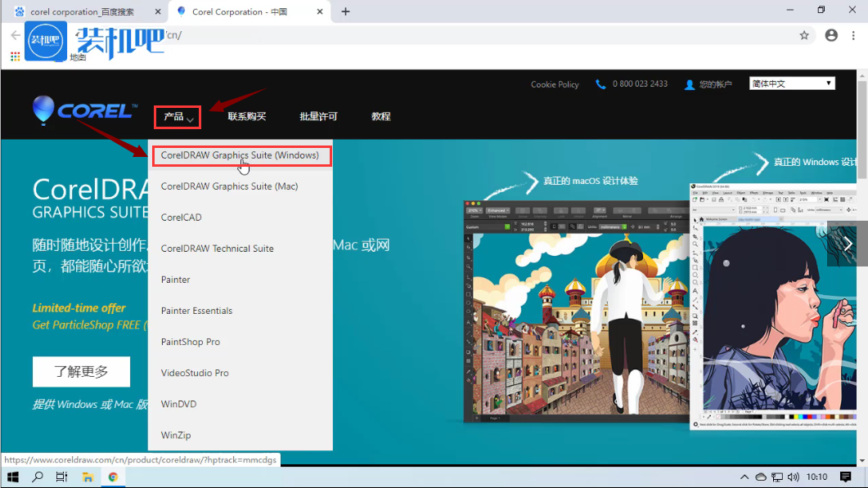
Task: Open Chrome from the taskbar
Action: [x=113, y=477]
